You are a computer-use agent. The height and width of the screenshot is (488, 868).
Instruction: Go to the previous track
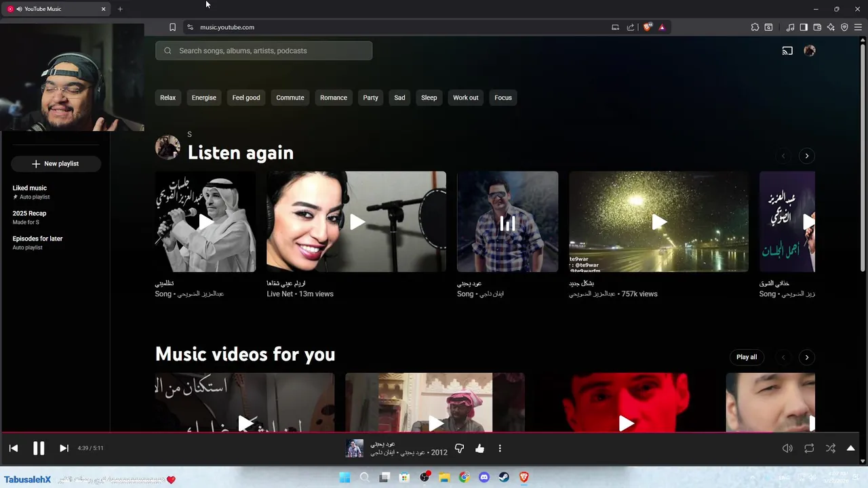click(14, 448)
